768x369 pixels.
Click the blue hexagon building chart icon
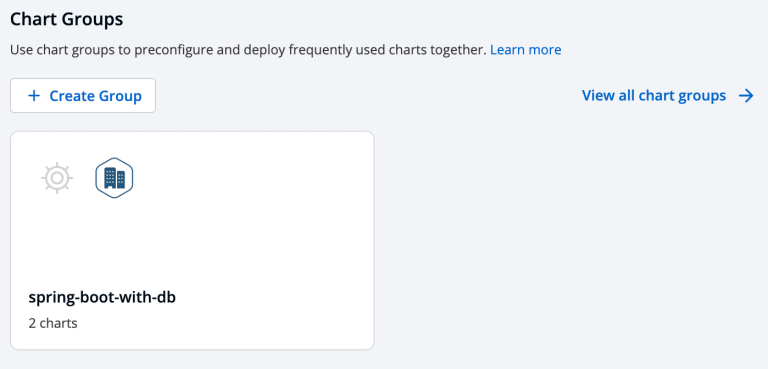114,177
